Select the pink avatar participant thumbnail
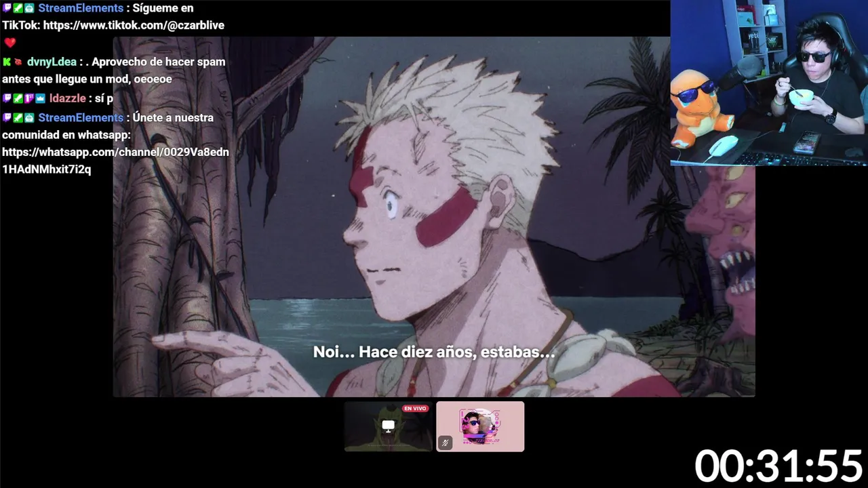Viewport: 868px width, 488px height. coord(480,426)
